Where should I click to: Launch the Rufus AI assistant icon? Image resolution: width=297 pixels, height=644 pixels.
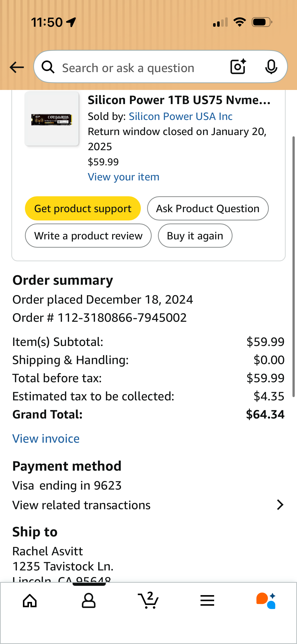(x=266, y=601)
